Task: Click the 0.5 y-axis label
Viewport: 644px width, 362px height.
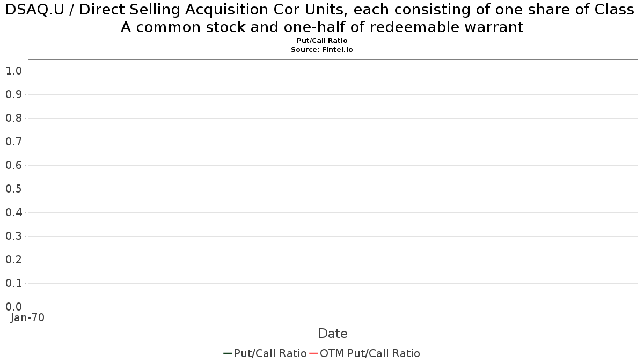Action: pyautogui.click(x=13, y=189)
